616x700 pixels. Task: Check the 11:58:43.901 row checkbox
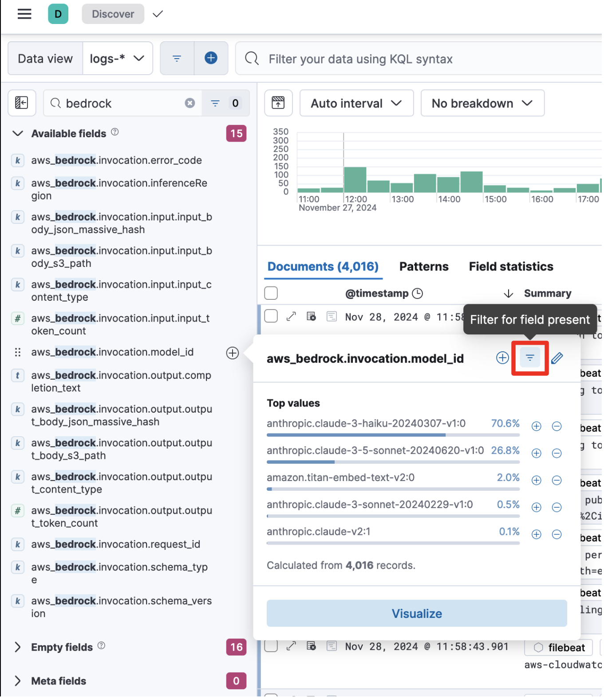pos(271,646)
